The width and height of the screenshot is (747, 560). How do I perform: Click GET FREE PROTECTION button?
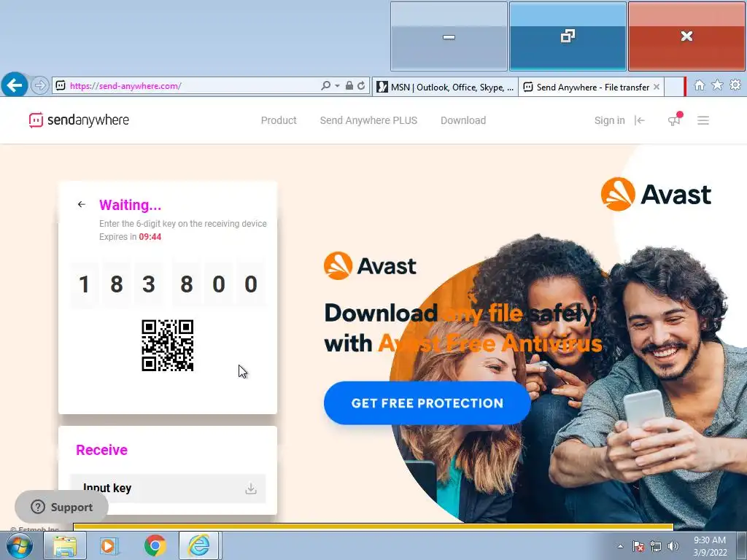pos(427,402)
